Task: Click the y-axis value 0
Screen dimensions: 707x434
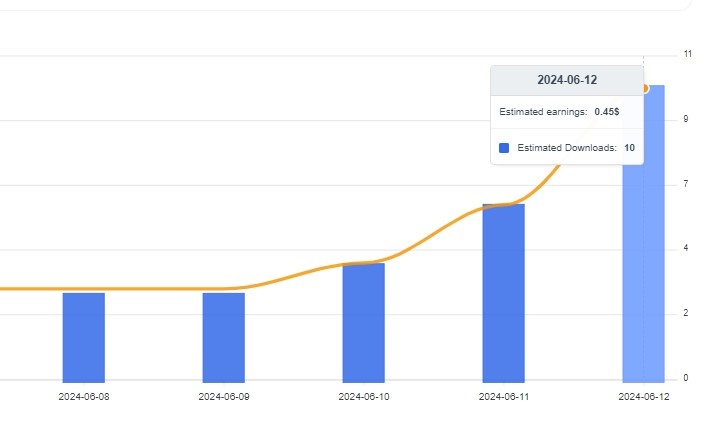Action: point(686,378)
